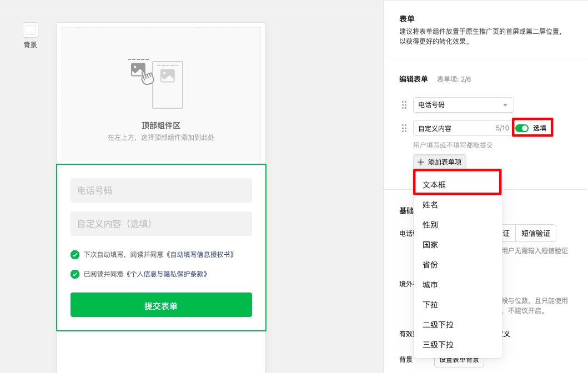The image size is (588, 373).
Task: Select 城市 from the add-item list
Action: (430, 285)
